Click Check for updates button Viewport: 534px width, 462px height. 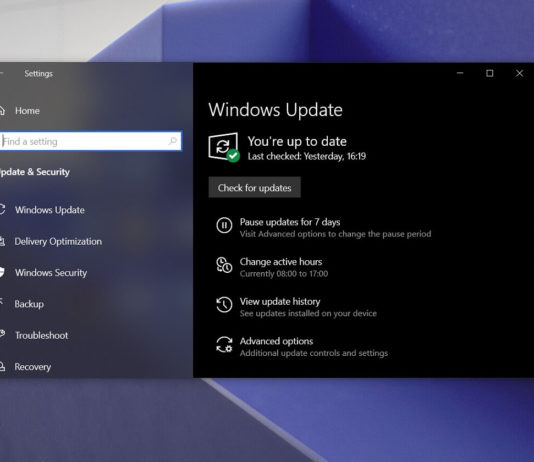254,188
